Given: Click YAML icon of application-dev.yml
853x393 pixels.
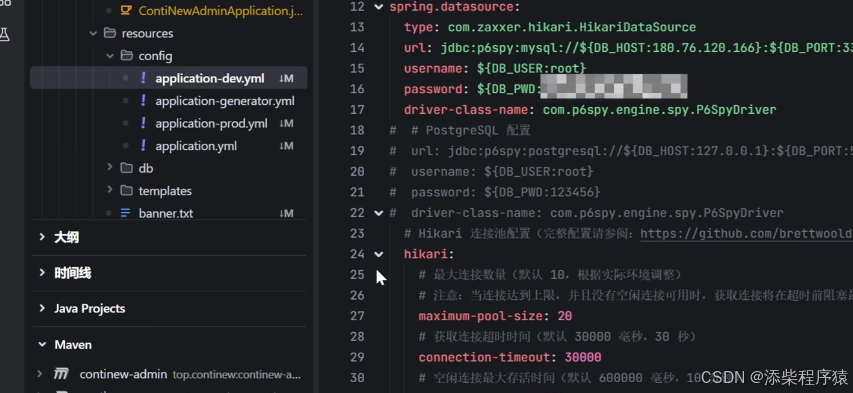Looking at the screenshot, I should click(143, 78).
